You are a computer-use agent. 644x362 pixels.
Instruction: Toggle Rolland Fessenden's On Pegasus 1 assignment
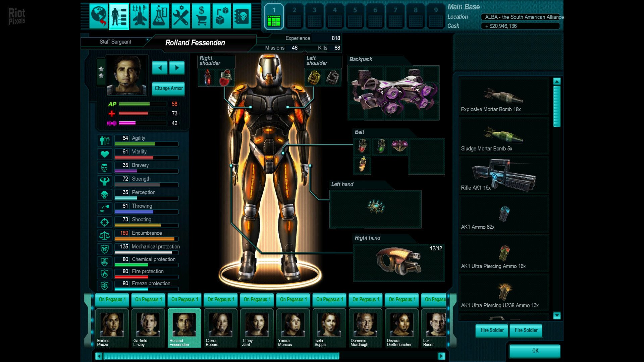pos(184,299)
